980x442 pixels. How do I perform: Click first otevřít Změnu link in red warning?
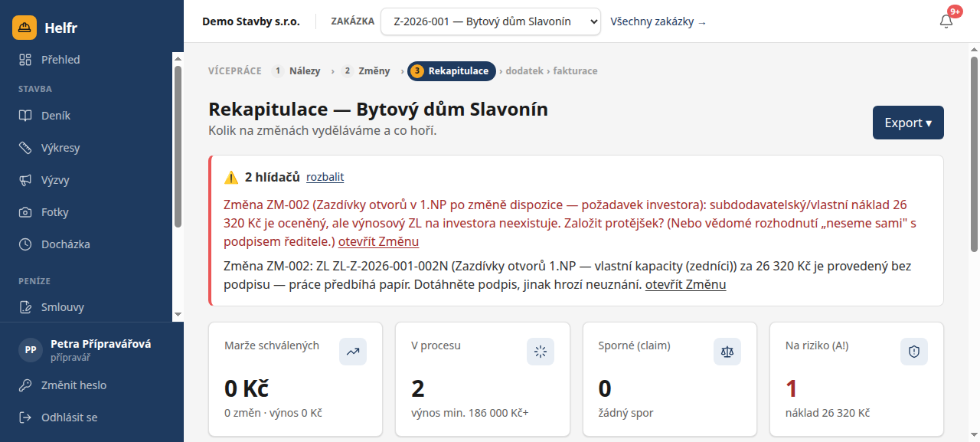378,241
